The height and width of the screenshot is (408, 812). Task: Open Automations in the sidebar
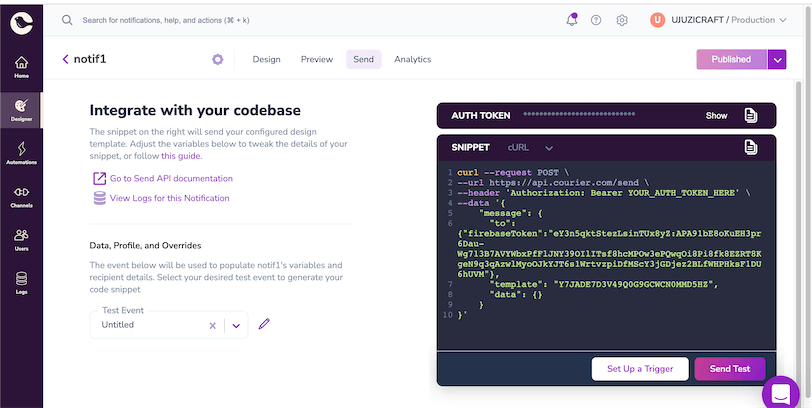(x=21, y=151)
